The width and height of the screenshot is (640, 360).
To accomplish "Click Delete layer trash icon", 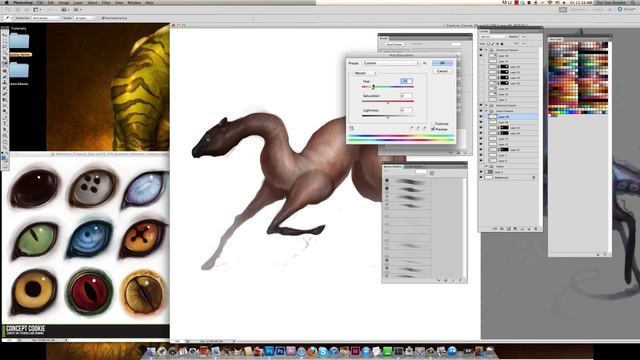I will 536,229.
